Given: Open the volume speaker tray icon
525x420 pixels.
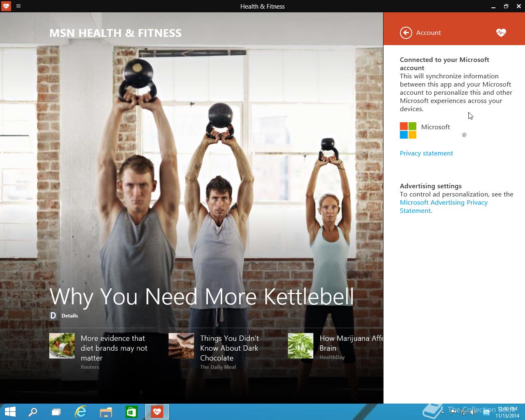Looking at the screenshot, I should pyautogui.click(x=473, y=412).
